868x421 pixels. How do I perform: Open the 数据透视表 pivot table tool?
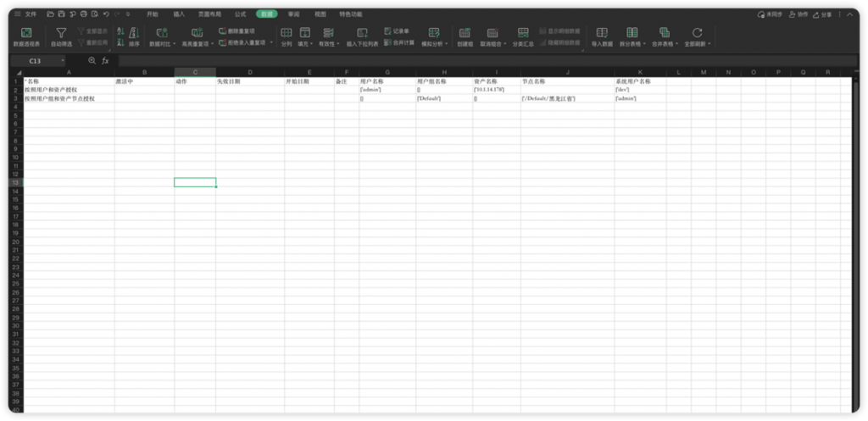click(26, 37)
